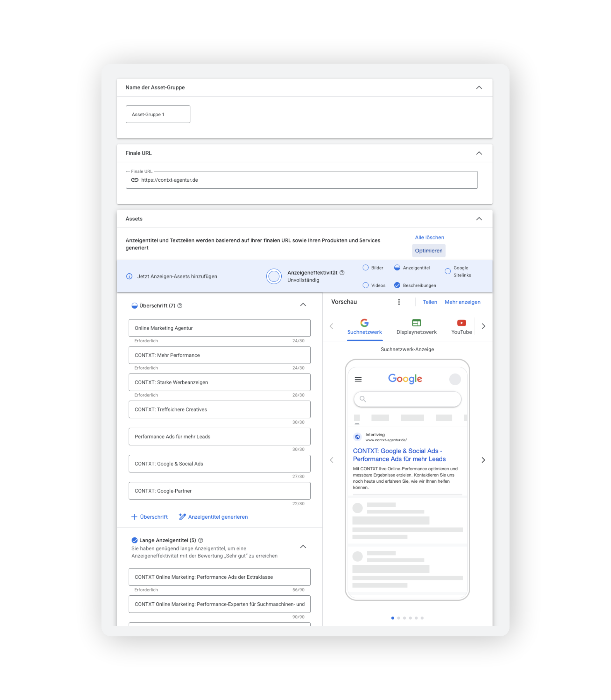Collapse the Überschrift (7) list

point(303,305)
